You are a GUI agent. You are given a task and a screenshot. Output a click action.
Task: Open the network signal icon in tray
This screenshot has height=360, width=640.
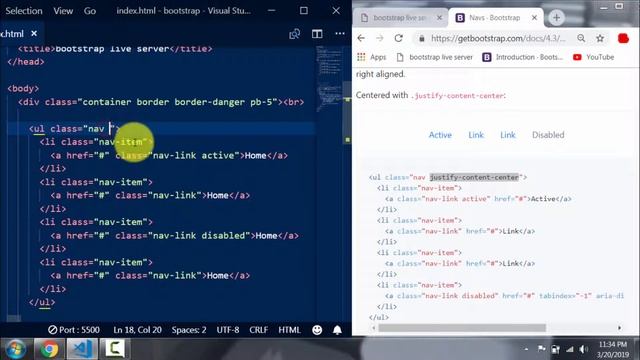569,349
